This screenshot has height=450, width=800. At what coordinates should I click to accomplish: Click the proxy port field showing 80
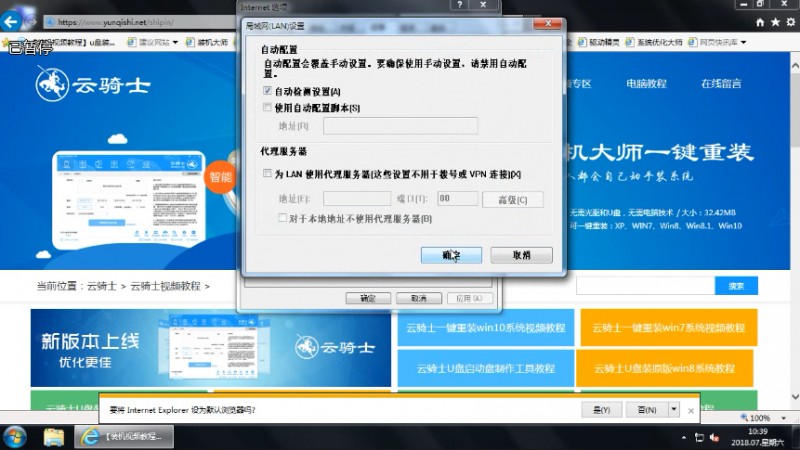[x=458, y=198]
